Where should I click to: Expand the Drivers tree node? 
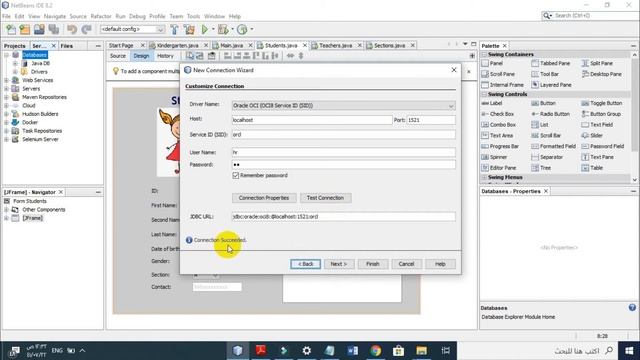coord(15,72)
